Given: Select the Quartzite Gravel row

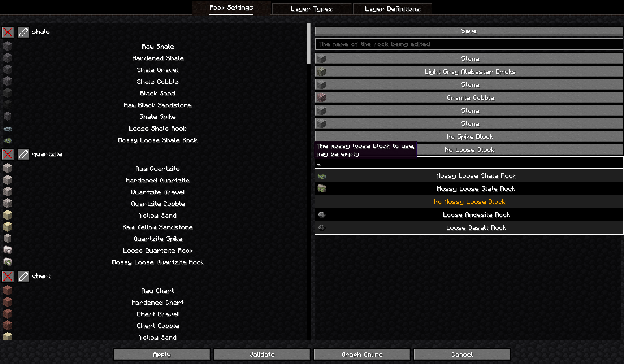Looking at the screenshot, I should coord(158,192).
